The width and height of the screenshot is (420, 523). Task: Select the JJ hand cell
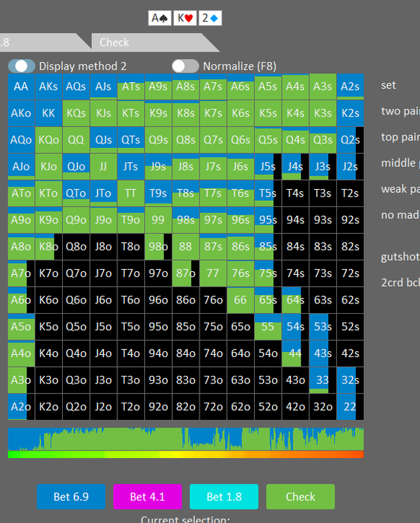click(103, 167)
